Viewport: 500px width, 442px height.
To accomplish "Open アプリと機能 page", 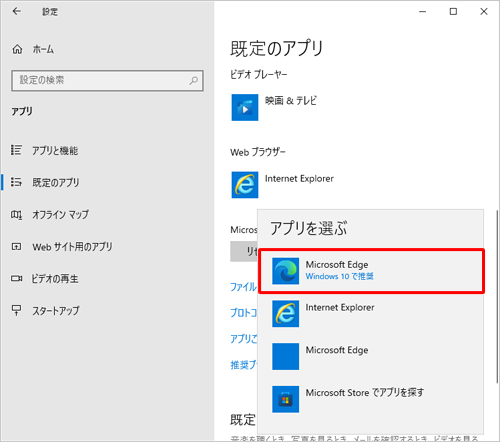I will point(55,150).
